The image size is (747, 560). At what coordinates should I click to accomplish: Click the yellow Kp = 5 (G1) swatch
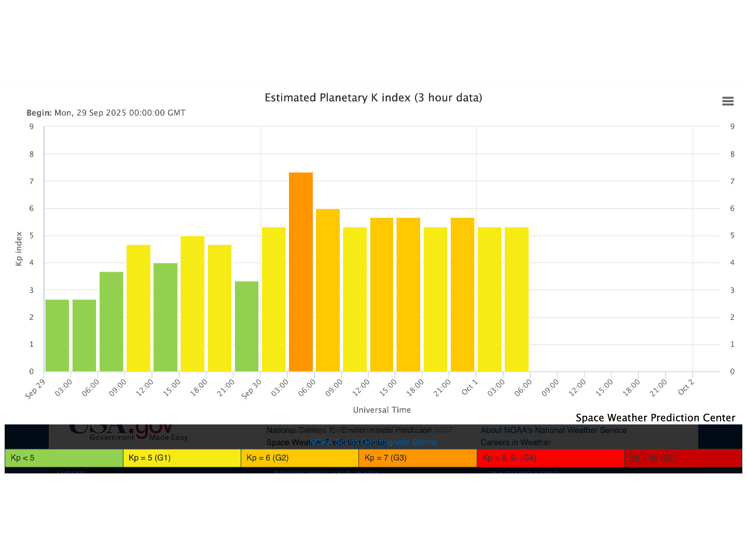click(182, 458)
